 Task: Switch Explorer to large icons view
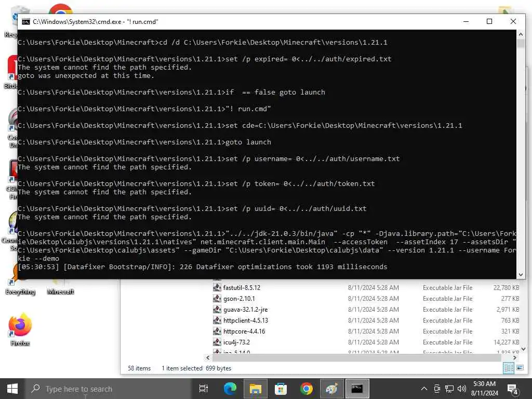point(520,368)
